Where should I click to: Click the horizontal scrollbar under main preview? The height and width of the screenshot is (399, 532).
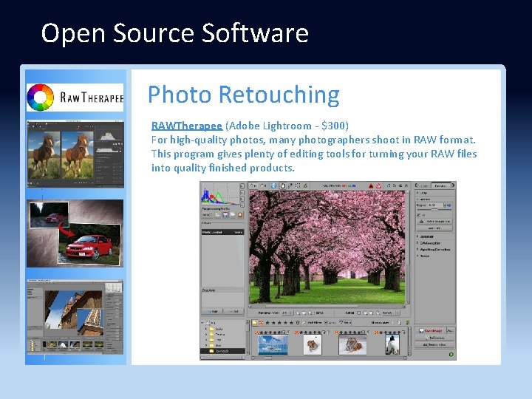(327, 307)
